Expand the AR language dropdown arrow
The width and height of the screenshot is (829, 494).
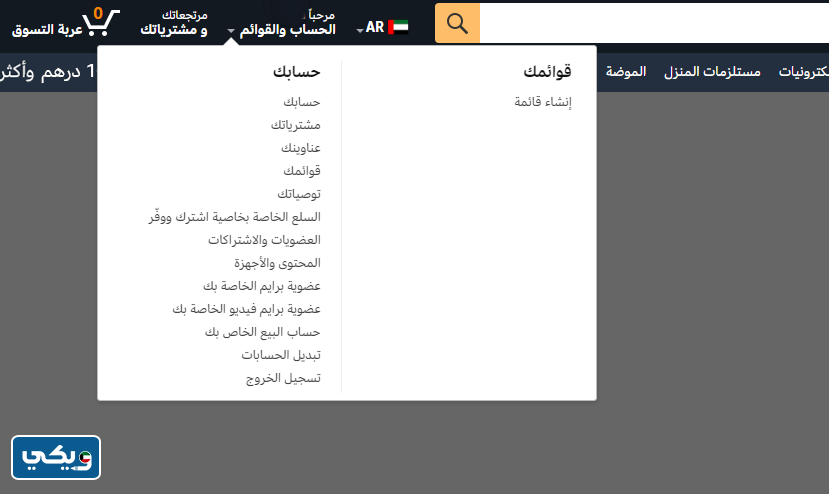click(360, 31)
